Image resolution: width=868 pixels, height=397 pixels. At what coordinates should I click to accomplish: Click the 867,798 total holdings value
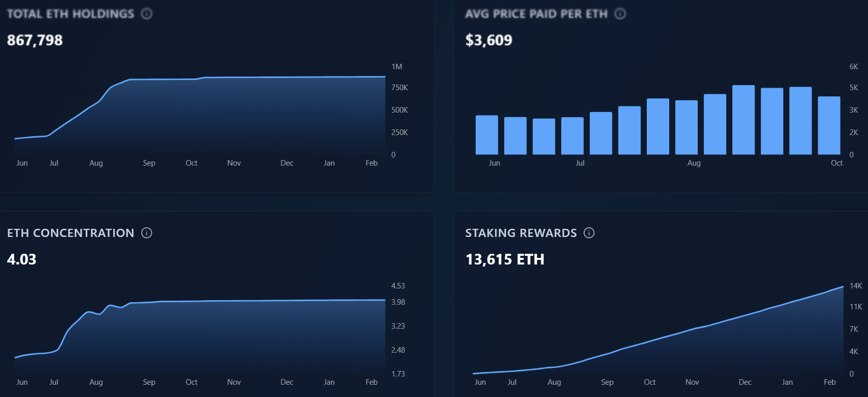[x=35, y=40]
